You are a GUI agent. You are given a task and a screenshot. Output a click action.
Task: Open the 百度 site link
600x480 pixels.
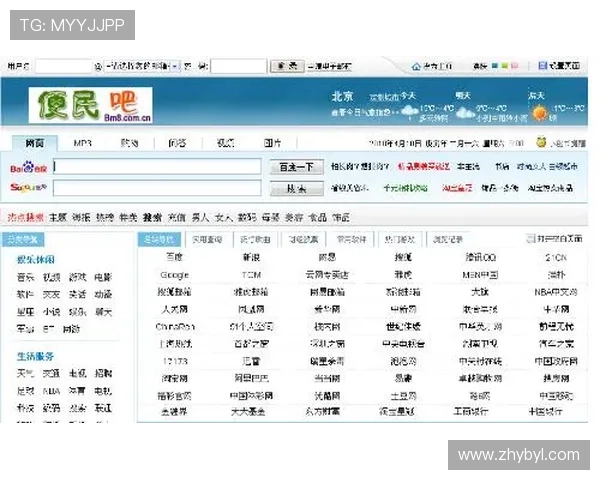tap(174, 257)
